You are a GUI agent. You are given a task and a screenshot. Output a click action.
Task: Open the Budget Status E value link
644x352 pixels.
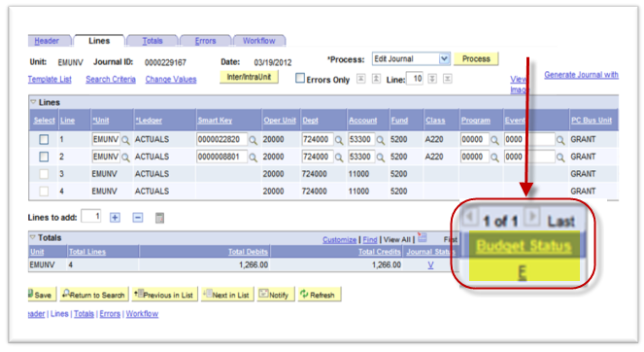point(522,272)
